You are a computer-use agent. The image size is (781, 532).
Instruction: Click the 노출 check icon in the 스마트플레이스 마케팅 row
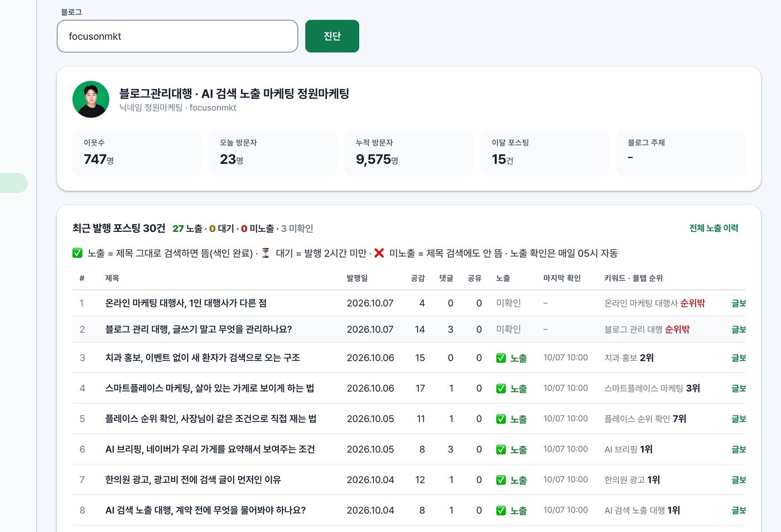501,389
